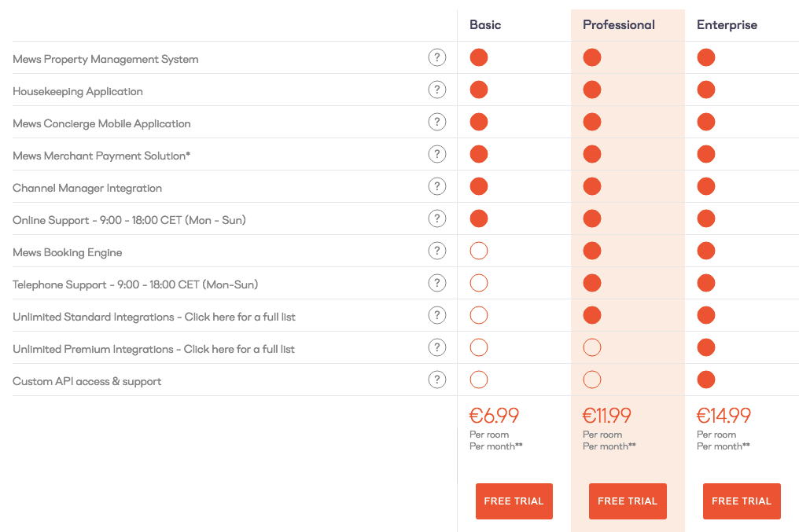Click help icon for Mews Property Management System
The image size is (810, 532).
click(436, 57)
